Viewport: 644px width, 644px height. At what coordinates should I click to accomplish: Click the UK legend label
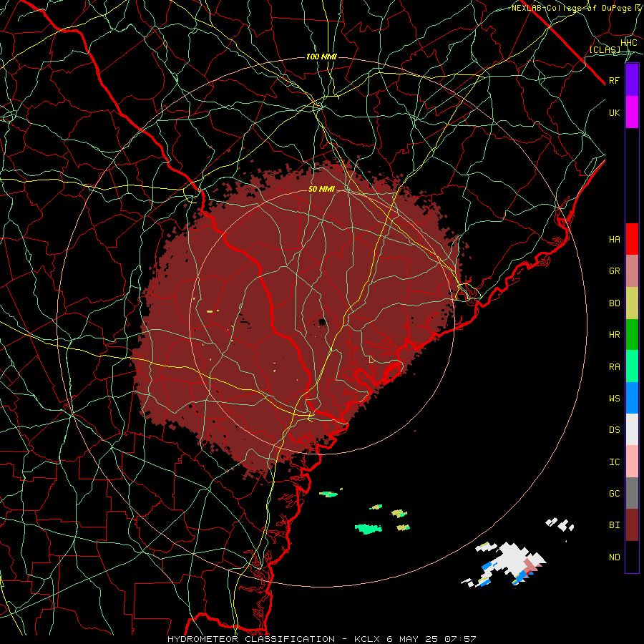(614, 113)
